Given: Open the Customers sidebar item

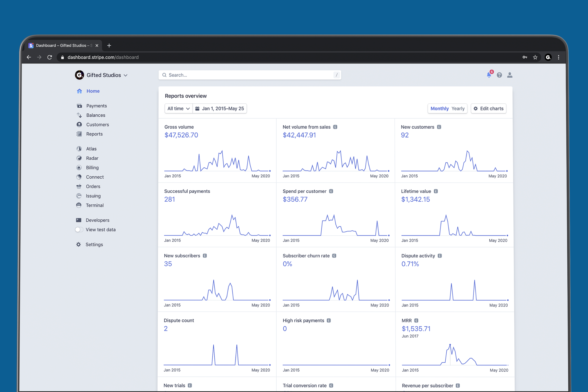Looking at the screenshot, I should click(97, 124).
